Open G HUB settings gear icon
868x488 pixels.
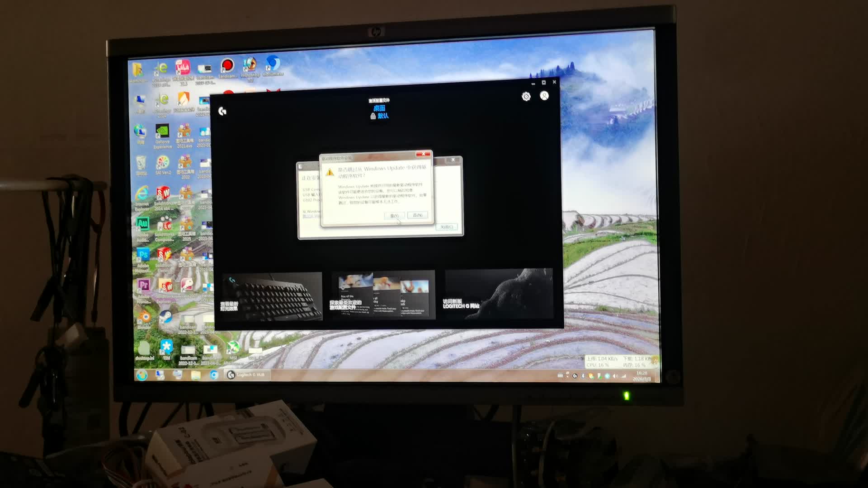click(x=526, y=97)
